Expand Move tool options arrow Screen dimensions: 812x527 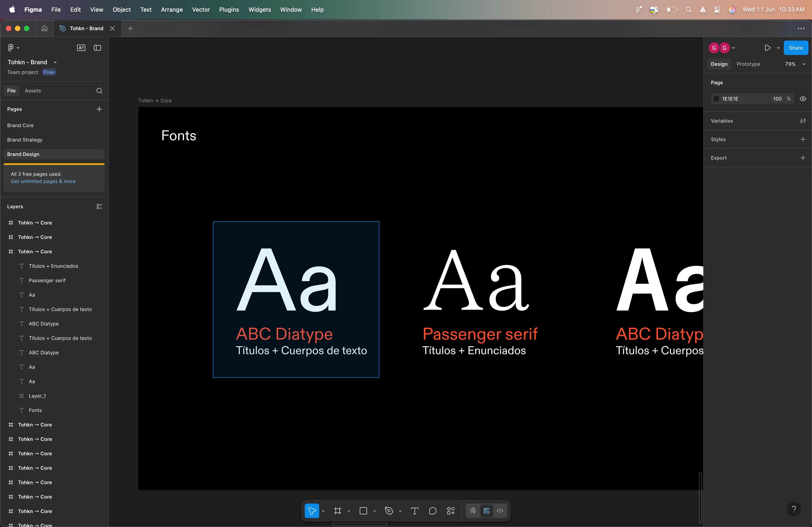pos(323,511)
